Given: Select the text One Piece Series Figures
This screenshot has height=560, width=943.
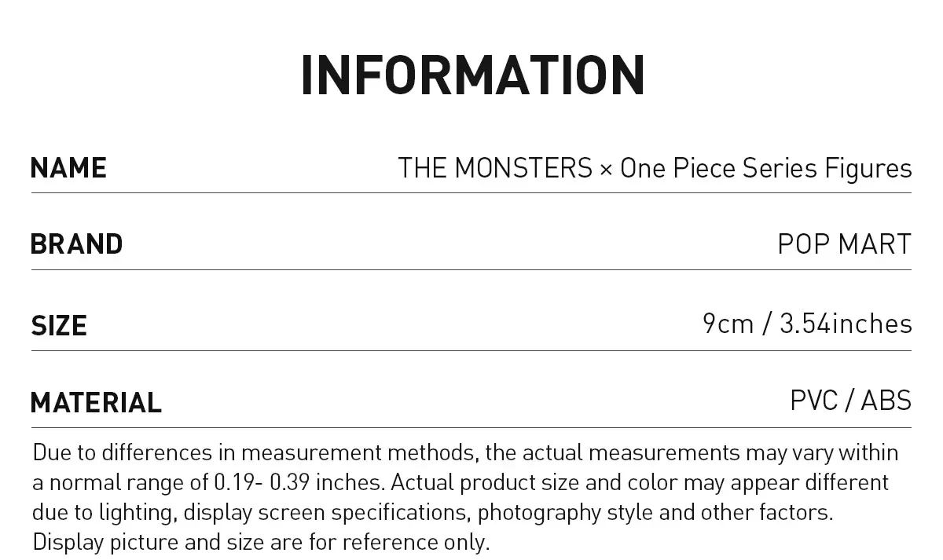Looking at the screenshot, I should tap(765, 168).
